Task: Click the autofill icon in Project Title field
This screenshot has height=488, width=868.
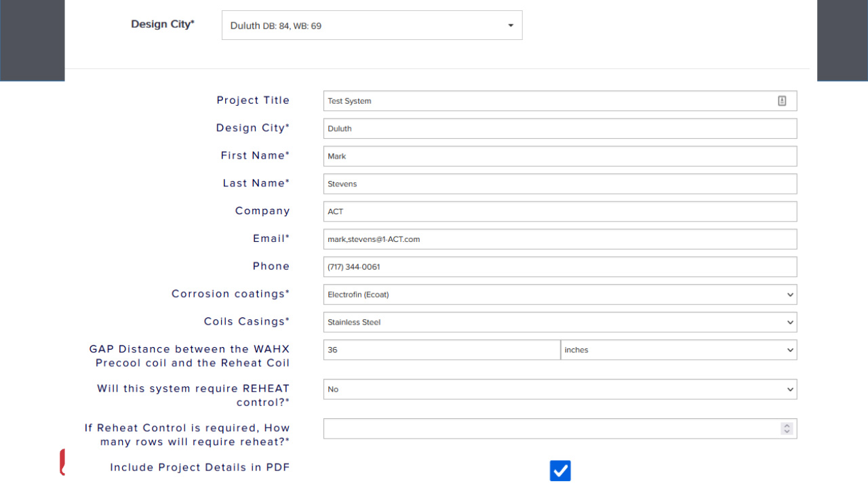Action: tap(782, 101)
